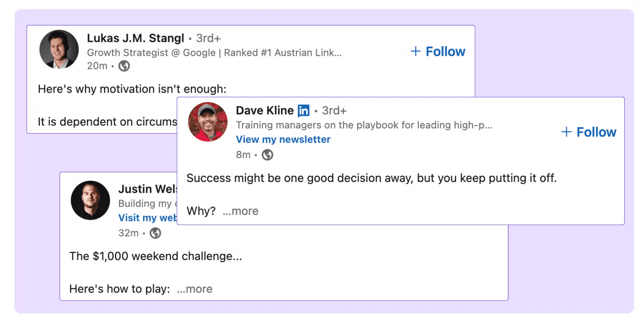Viewport: 644px width, 322px height.
Task: Expand the $1,000 weekend challenge post
Action: tap(195, 289)
